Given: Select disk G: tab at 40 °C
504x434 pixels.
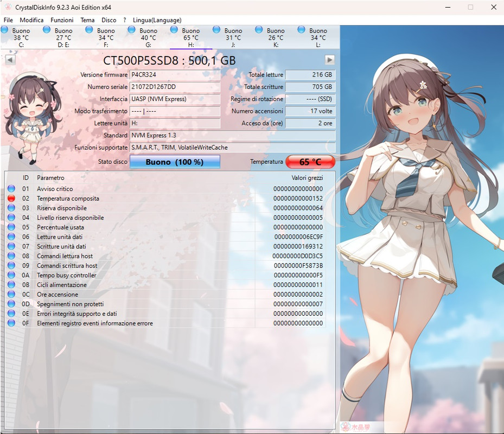Looking at the screenshot, I should (148, 37).
